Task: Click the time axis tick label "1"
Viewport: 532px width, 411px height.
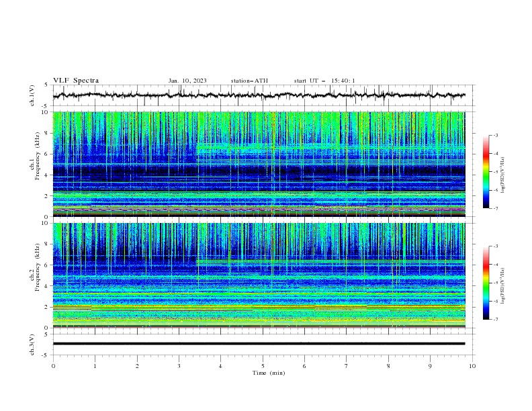Action: coord(95,366)
